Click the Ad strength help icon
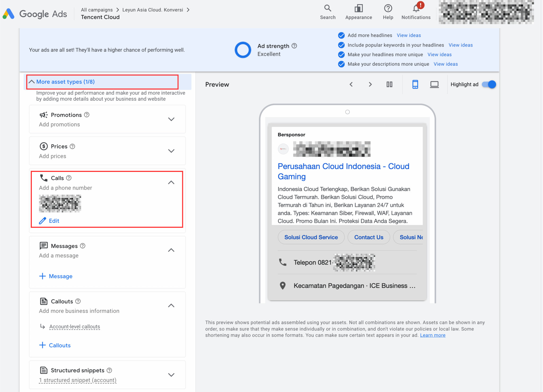The image size is (543, 392). pyautogui.click(x=294, y=46)
